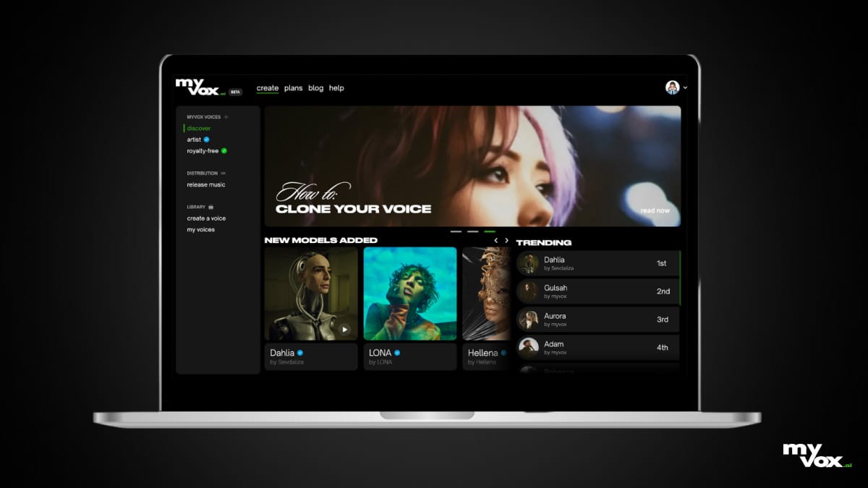Open trending row Gulsah ranked 2nd

[598, 291]
